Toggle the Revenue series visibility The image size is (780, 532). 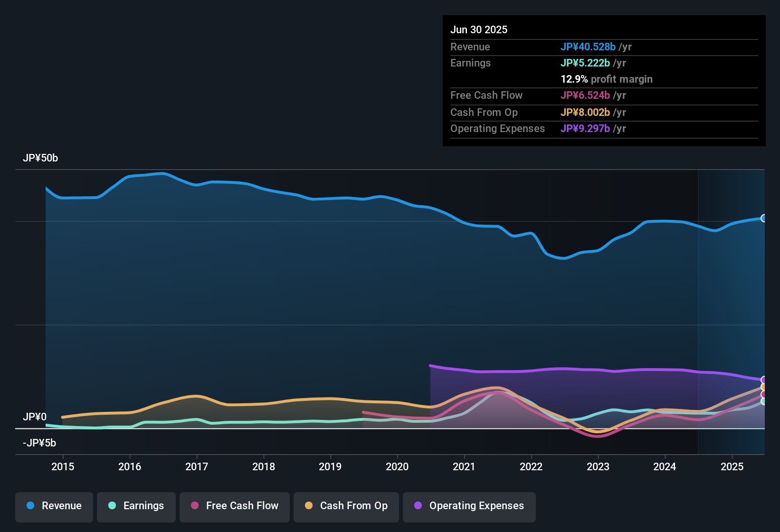coord(54,506)
